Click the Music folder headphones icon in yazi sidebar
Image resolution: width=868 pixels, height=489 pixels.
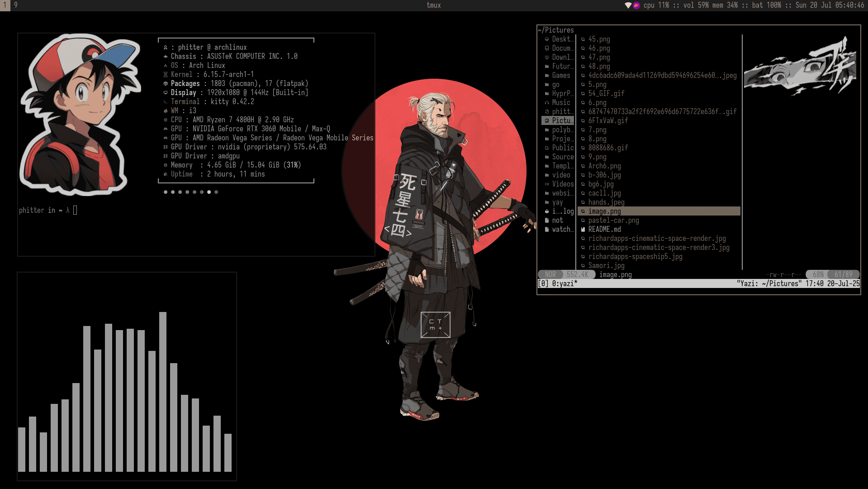pyautogui.click(x=547, y=103)
